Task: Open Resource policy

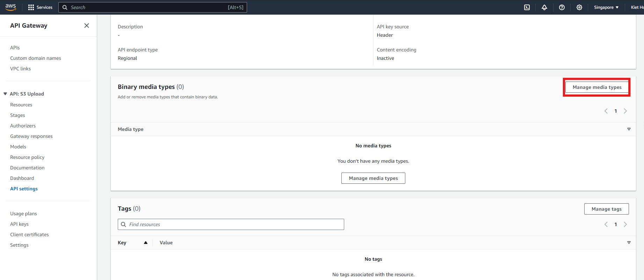Action: pos(27,157)
